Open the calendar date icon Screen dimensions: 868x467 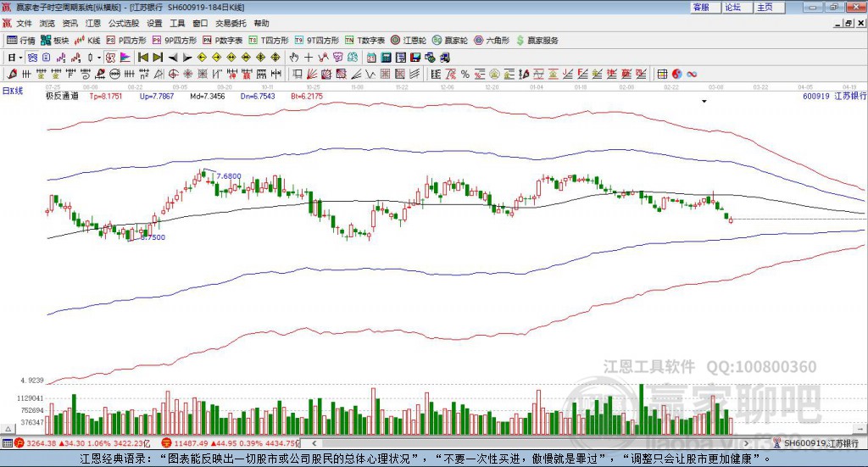[371, 58]
